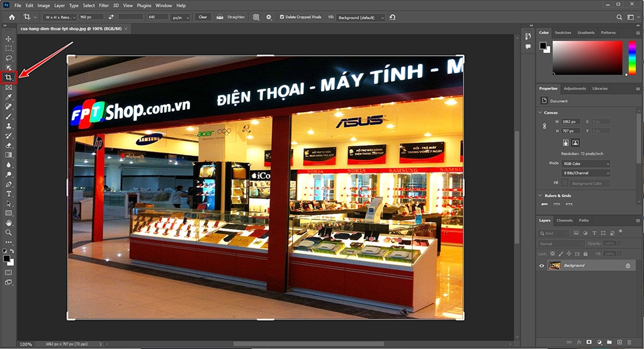The width and height of the screenshot is (644, 349).
Task: Click the Straighten tool icon
Action: (x=220, y=17)
